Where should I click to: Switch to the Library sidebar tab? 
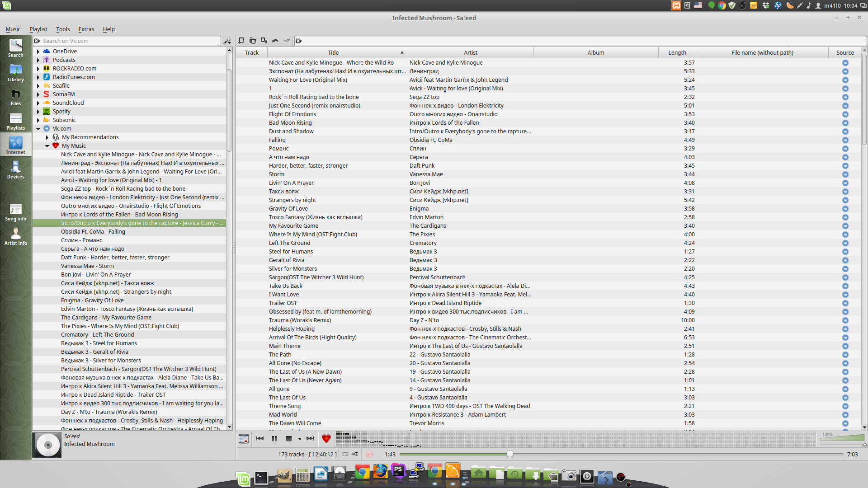[15, 72]
